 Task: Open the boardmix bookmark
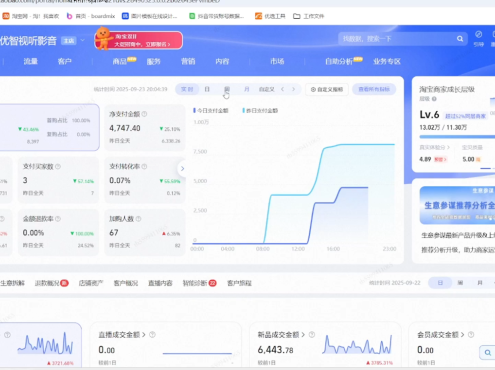91,16
